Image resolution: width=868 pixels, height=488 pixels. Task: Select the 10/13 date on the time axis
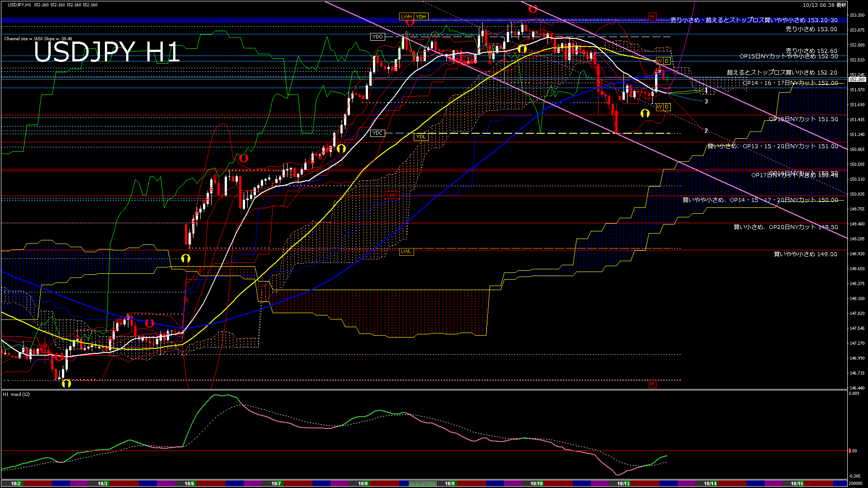pos(623,483)
